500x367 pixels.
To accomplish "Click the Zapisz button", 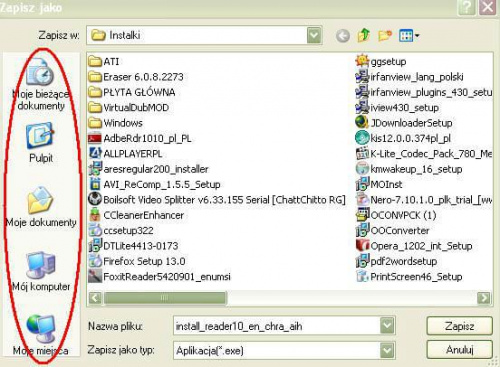I will coord(459,326).
